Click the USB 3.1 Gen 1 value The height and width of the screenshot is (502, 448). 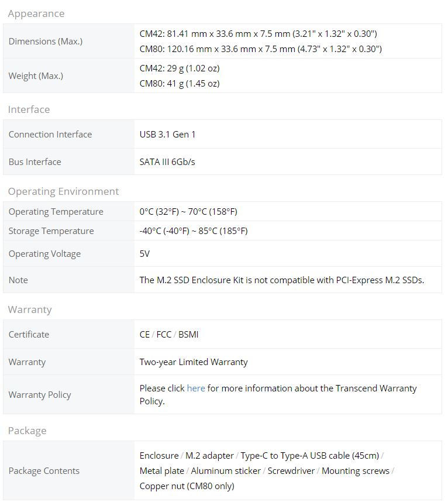167,135
